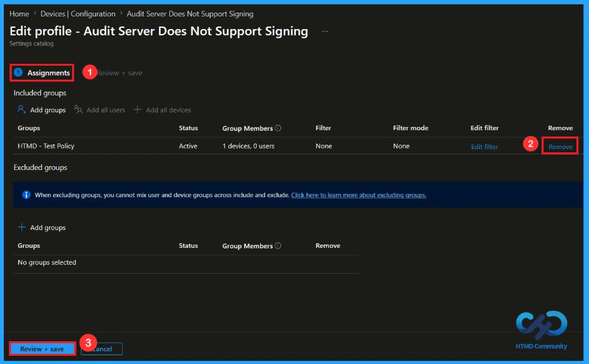Select the Assignments step tab
Viewport: 589px width, 364px height.
[x=42, y=73]
